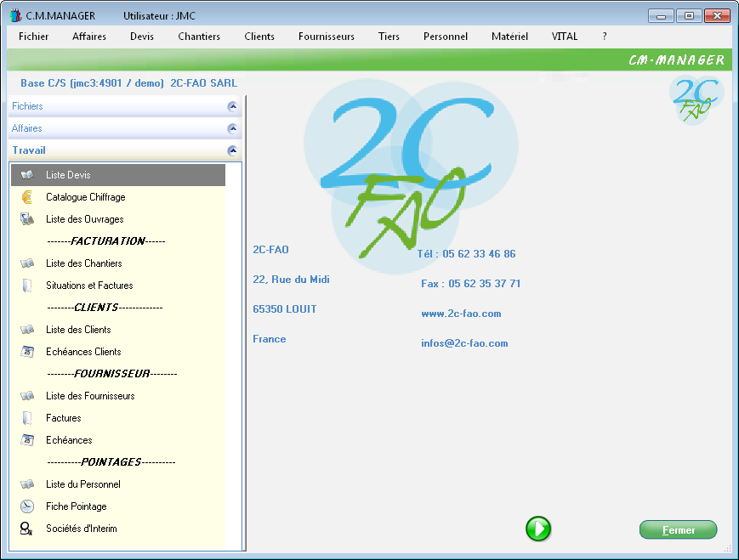Open the Fichier menu

pyautogui.click(x=33, y=37)
